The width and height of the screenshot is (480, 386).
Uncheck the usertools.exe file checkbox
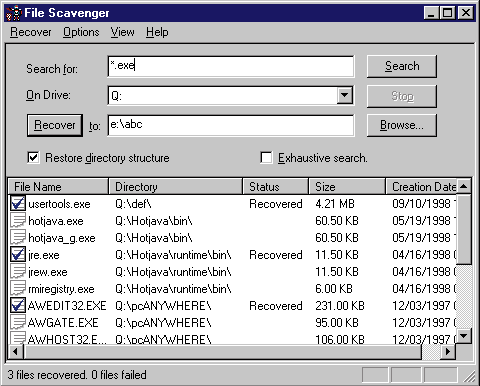point(18,203)
